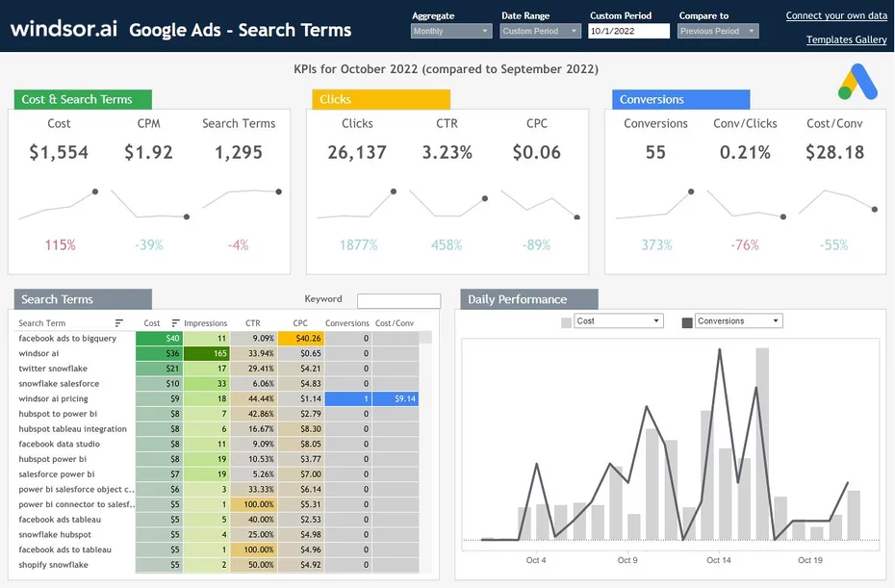The image size is (895, 588).
Task: Click the 115% cost change figure
Action: pyautogui.click(x=60, y=244)
